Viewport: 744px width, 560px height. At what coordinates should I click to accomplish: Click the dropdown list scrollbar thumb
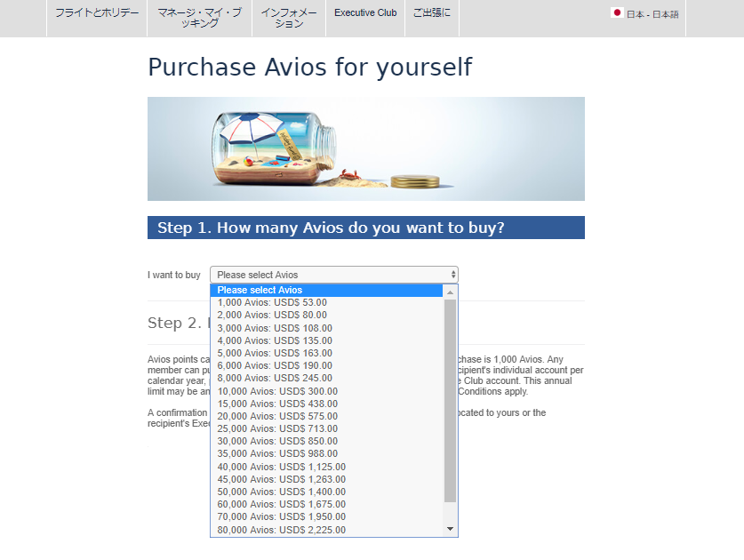(450, 400)
